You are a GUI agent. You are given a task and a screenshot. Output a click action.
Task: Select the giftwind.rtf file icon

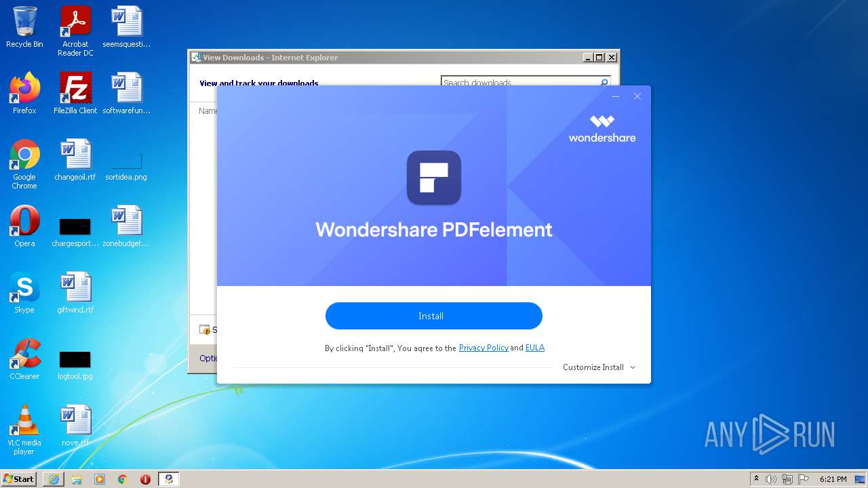[75, 293]
